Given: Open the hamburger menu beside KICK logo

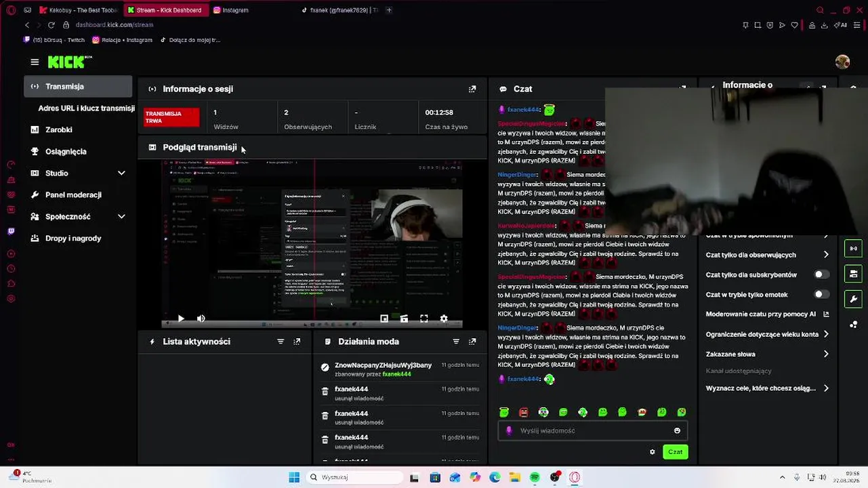Looking at the screenshot, I should point(35,62).
